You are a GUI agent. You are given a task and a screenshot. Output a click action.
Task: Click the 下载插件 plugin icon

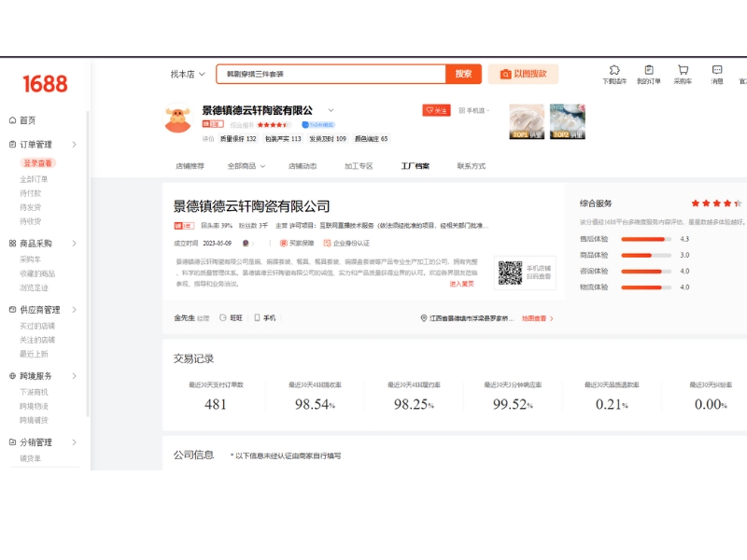pyautogui.click(x=613, y=75)
